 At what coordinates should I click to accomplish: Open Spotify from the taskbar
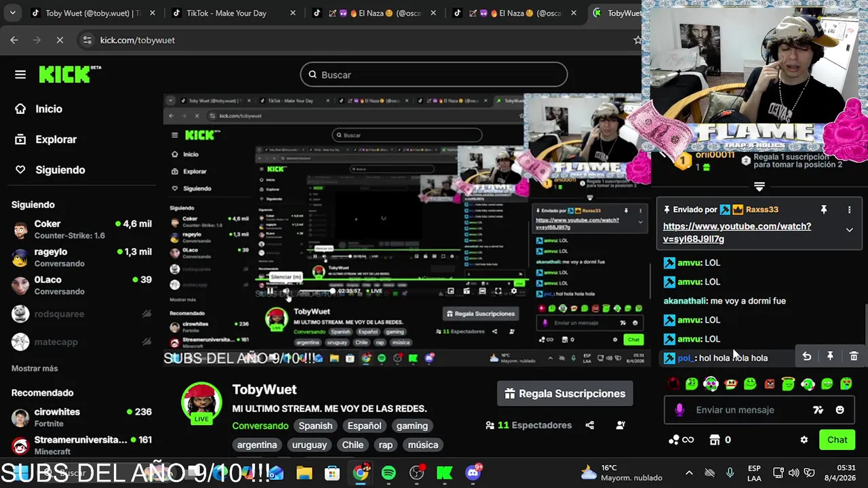click(x=389, y=472)
